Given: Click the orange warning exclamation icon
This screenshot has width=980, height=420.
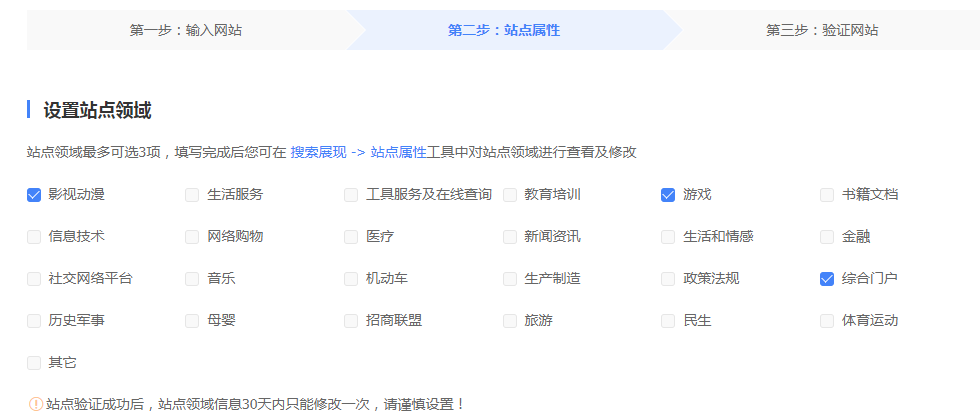Looking at the screenshot, I should [x=36, y=404].
